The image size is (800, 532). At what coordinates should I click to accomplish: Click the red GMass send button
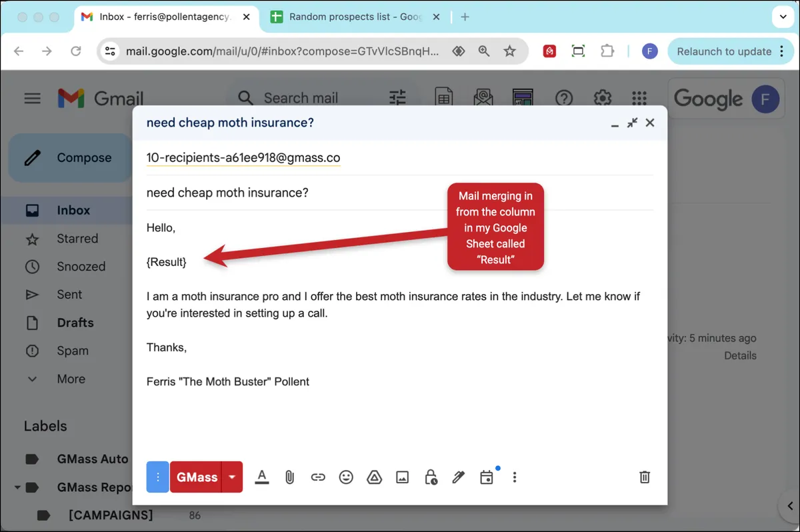[196, 477]
